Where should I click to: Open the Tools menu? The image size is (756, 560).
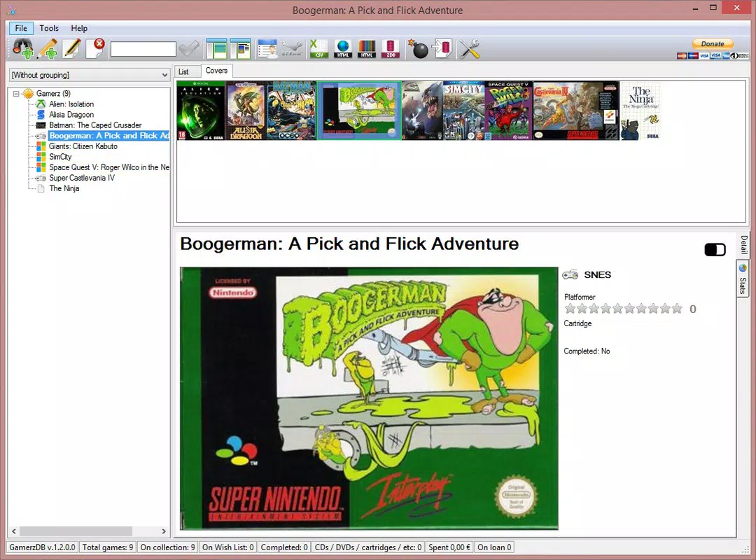point(49,28)
